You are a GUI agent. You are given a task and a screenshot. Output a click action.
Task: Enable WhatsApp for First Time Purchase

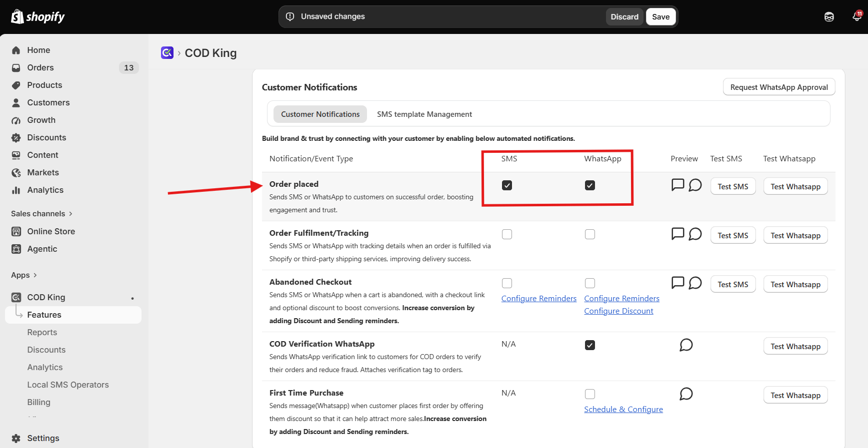click(590, 394)
